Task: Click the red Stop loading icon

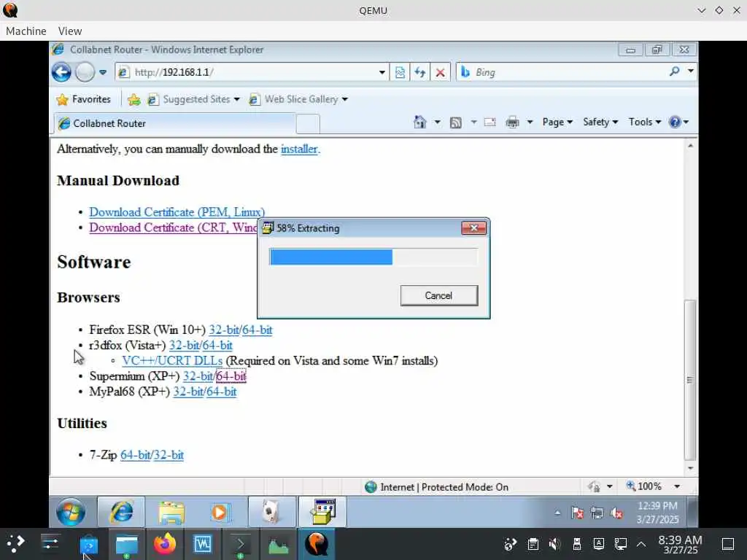Action: click(440, 72)
